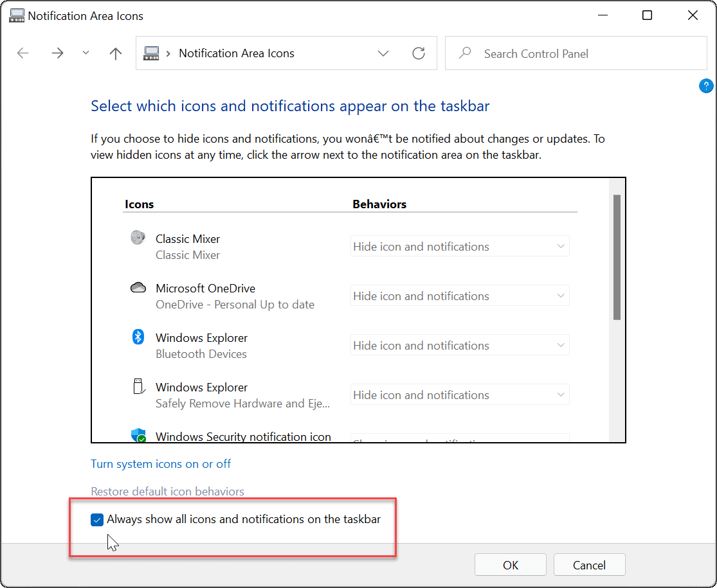Click the Classic Mixer speaker icon
717x588 pixels.
tap(138, 236)
